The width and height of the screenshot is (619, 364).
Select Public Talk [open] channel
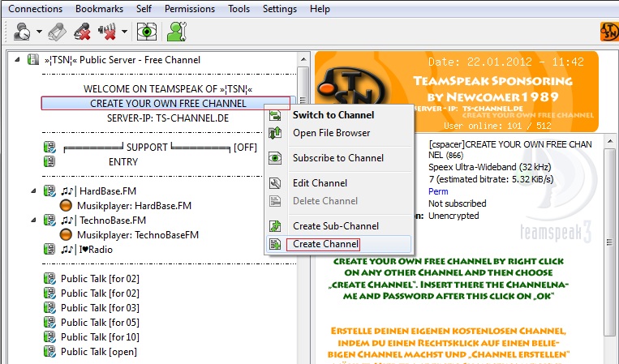tap(99, 352)
